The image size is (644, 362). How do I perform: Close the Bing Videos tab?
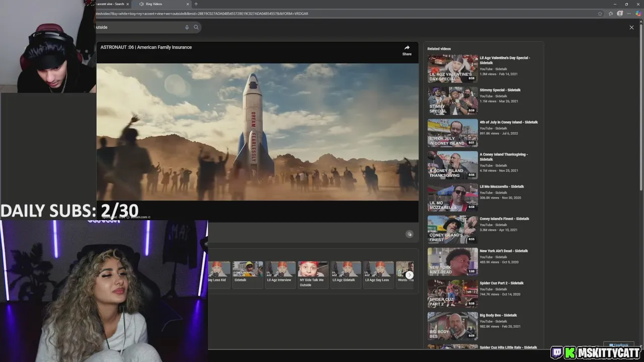[x=188, y=4]
